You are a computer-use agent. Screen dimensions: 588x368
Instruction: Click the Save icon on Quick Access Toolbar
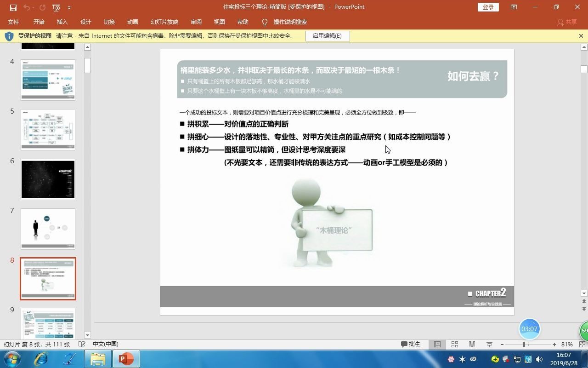pos(13,7)
